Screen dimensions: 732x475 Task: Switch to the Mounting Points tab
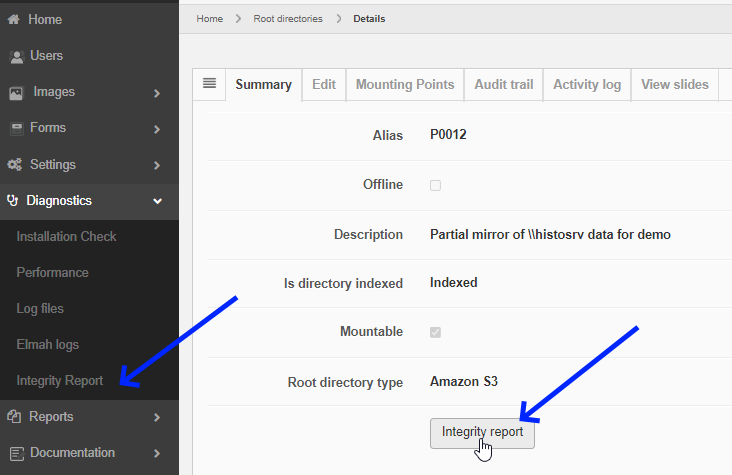pos(405,85)
